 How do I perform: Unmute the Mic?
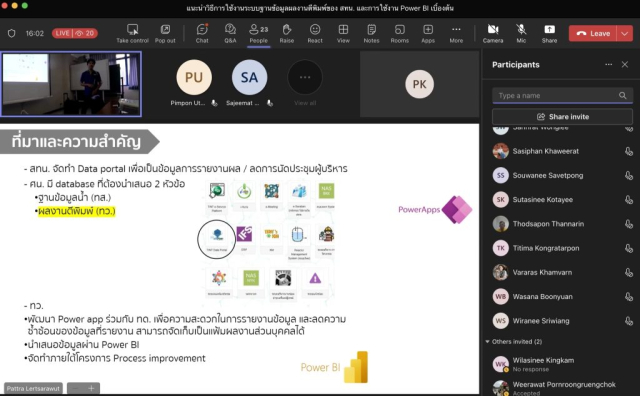point(521,33)
